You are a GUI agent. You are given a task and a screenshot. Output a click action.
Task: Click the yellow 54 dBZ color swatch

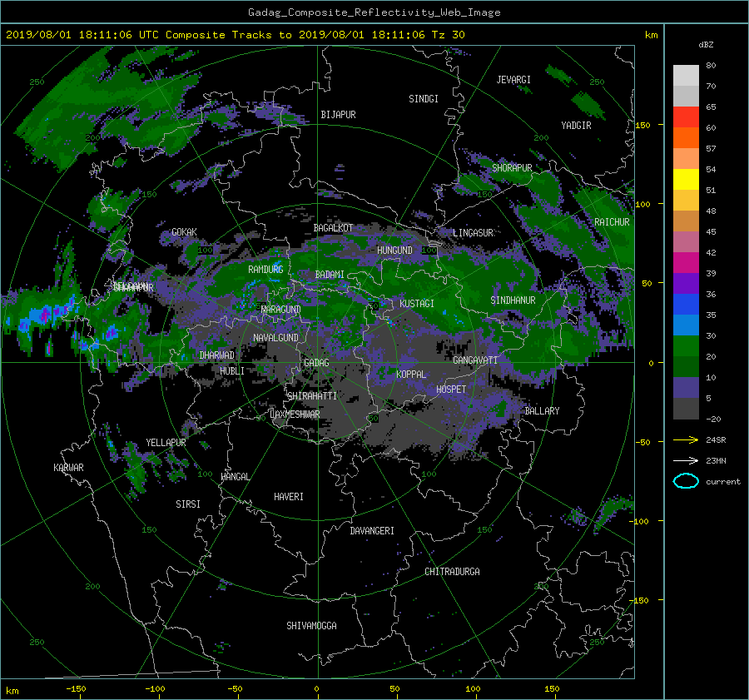[686, 179]
